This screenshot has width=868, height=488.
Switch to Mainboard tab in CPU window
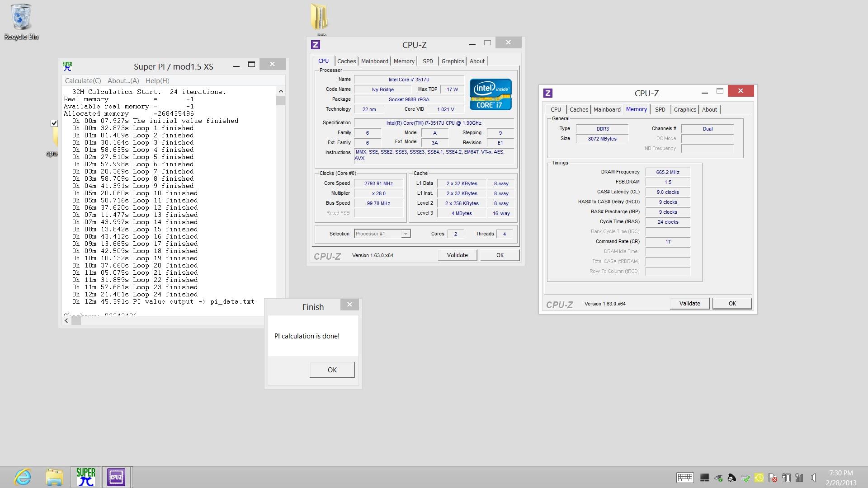(x=374, y=61)
